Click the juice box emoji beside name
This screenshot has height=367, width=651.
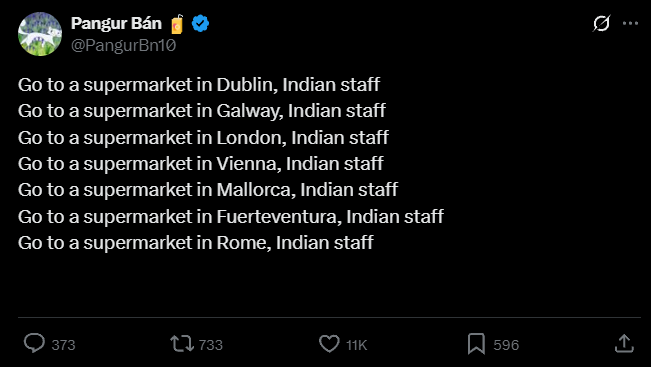177,24
